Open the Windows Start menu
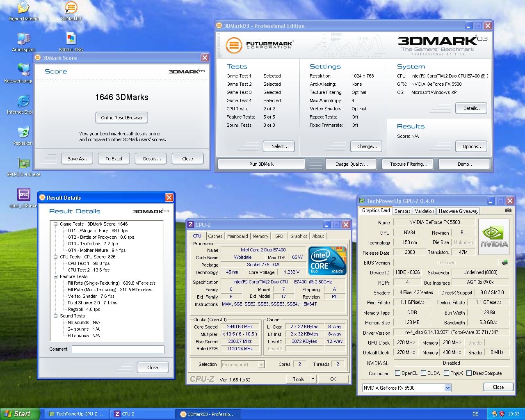 pos(20,414)
